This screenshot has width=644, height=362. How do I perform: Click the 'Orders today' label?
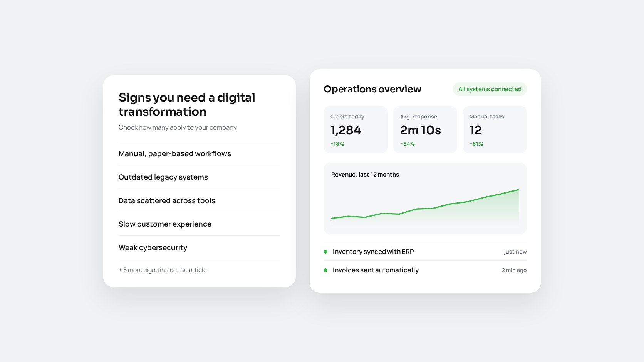(347, 117)
